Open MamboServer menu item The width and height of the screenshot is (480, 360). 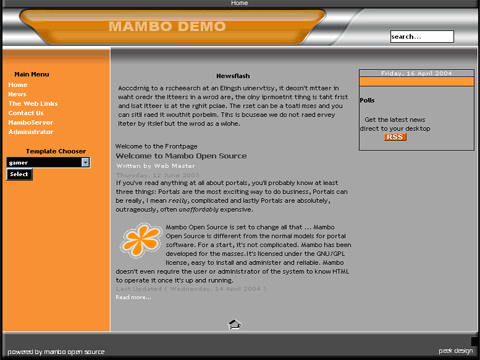click(31, 122)
